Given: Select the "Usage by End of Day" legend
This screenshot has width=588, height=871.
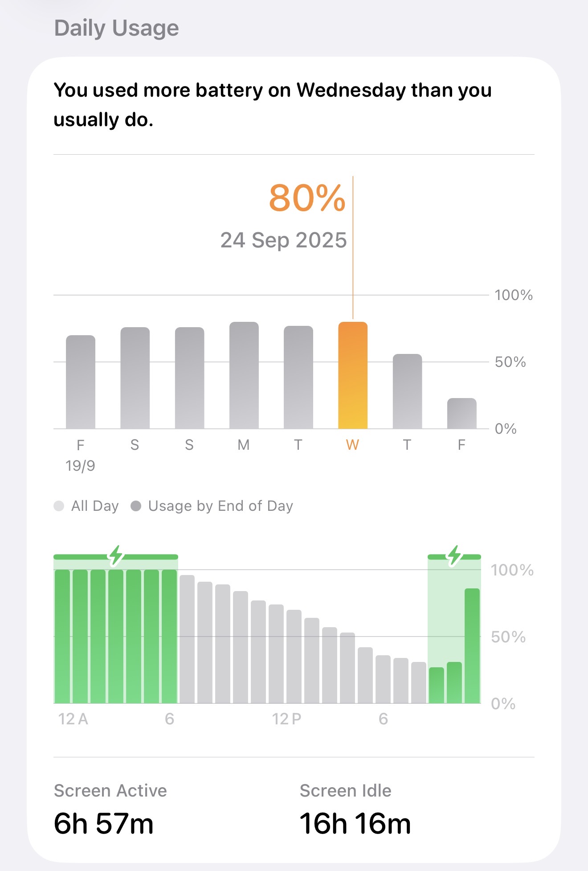Looking at the screenshot, I should [212, 506].
